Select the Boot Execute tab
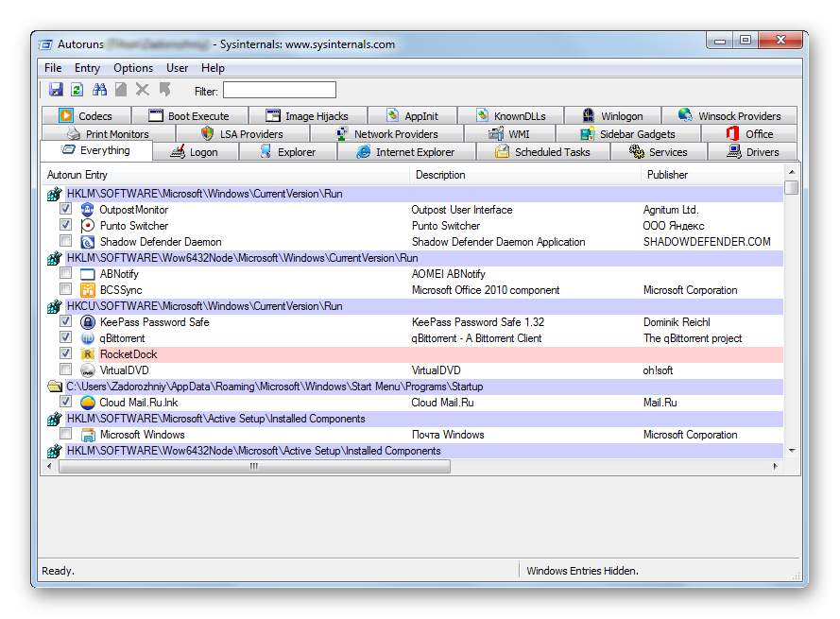This screenshot has width=840, height=619. coord(190,115)
